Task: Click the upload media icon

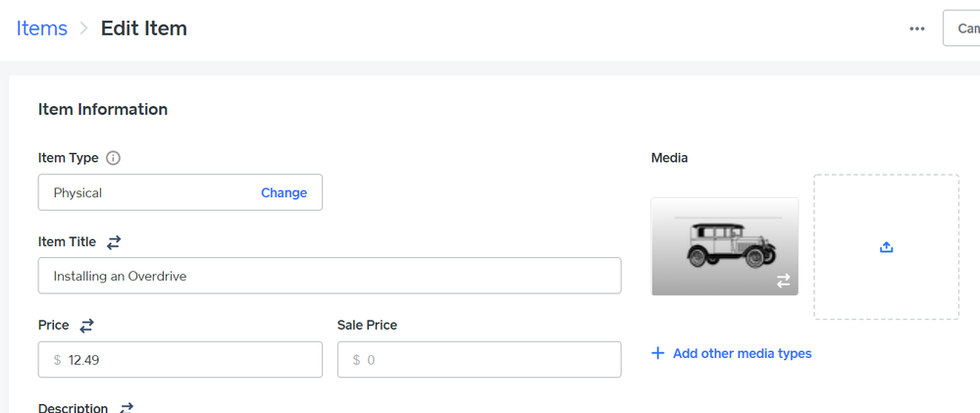Action: point(886,247)
